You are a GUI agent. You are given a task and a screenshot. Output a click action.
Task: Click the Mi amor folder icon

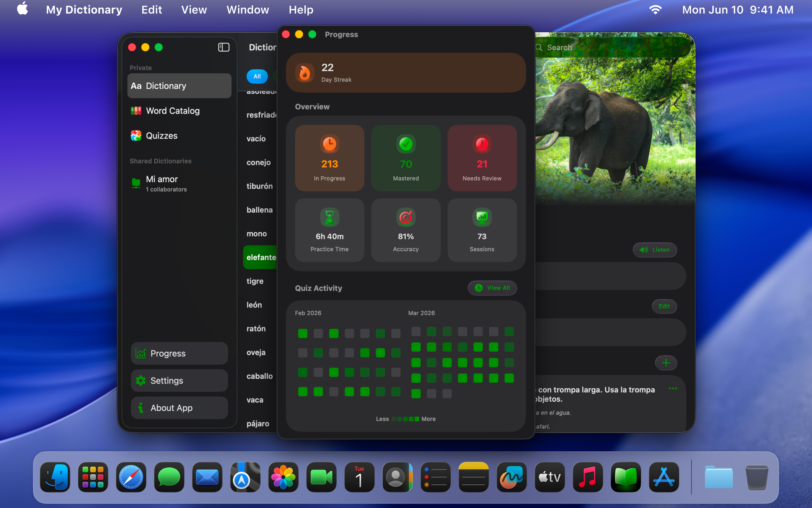pos(136,183)
